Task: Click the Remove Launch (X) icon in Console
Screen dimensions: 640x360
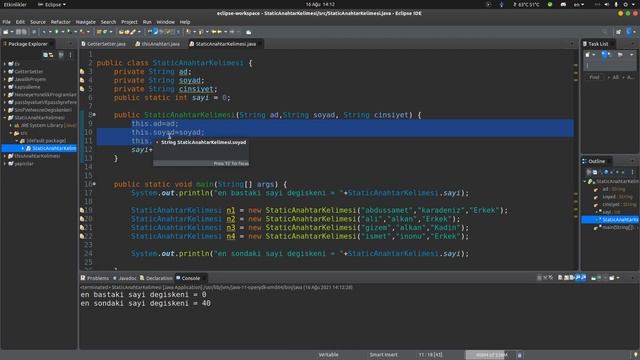Action: tap(545, 278)
